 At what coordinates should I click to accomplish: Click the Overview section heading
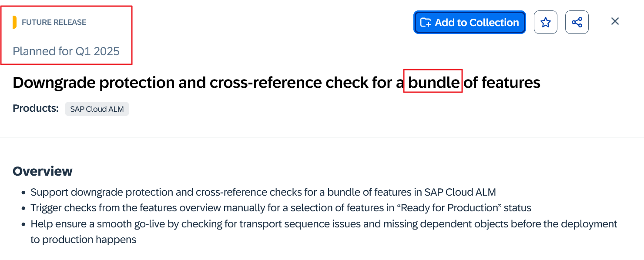(x=43, y=171)
